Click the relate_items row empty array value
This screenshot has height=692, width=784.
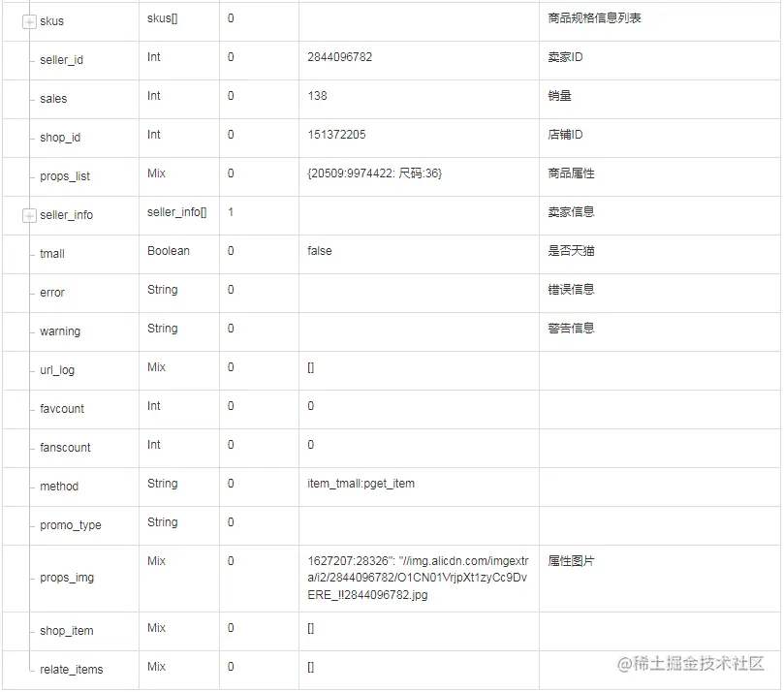(x=311, y=667)
